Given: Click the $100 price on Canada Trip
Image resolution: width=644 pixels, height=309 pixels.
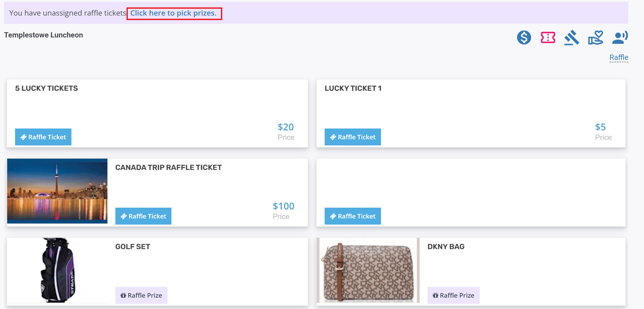Looking at the screenshot, I should point(283,206).
